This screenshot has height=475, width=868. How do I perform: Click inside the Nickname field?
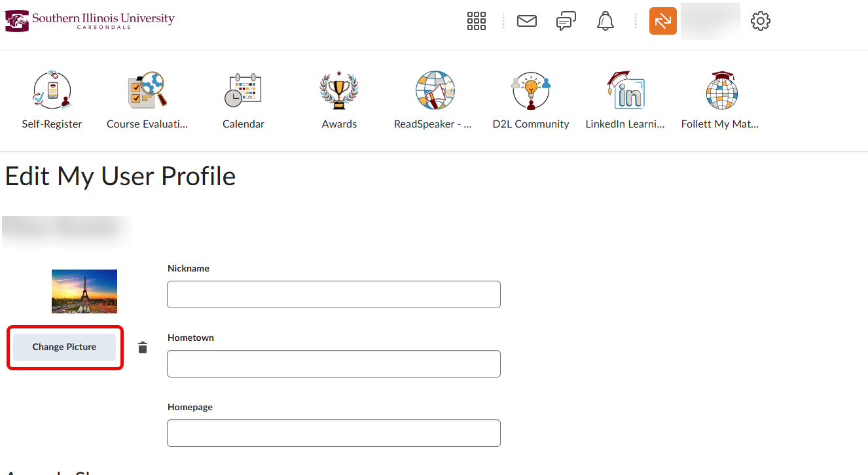333,294
